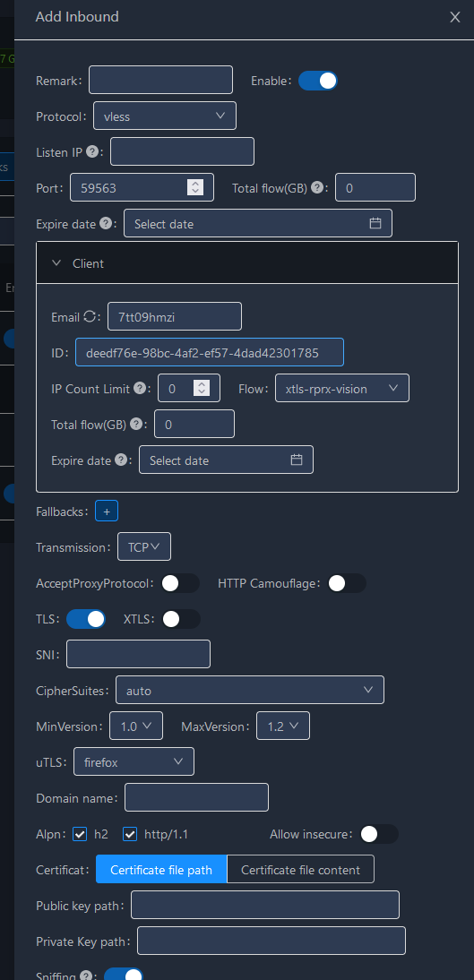Image resolution: width=474 pixels, height=980 pixels.
Task: Click the IP Count Limit help icon
Action: point(140,388)
